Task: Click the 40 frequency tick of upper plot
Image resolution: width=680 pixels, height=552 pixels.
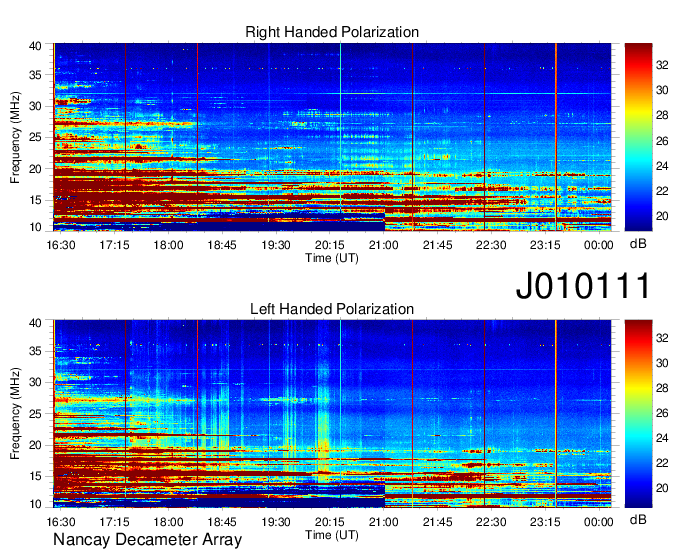Action: [x=35, y=46]
